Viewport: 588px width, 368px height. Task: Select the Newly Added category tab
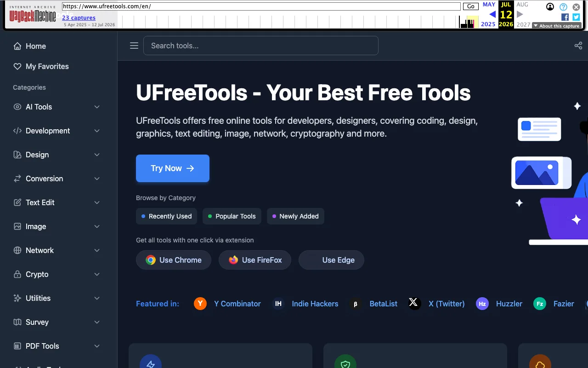[295, 216]
